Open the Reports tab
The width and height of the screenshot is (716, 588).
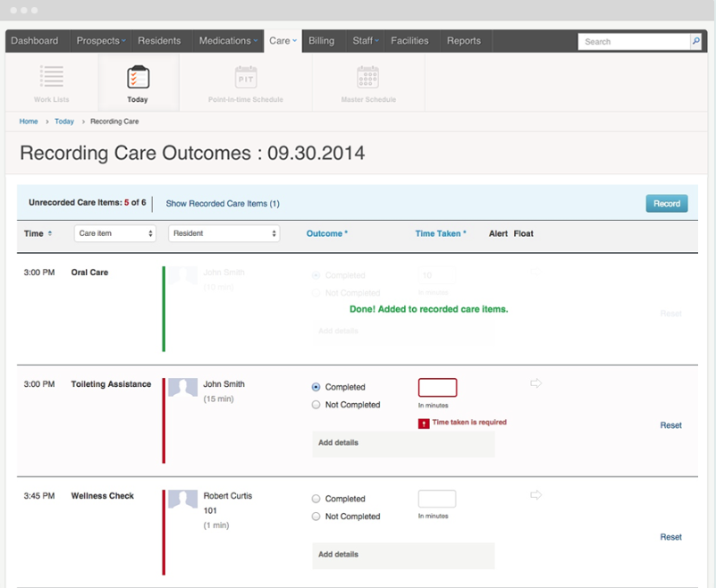(464, 41)
